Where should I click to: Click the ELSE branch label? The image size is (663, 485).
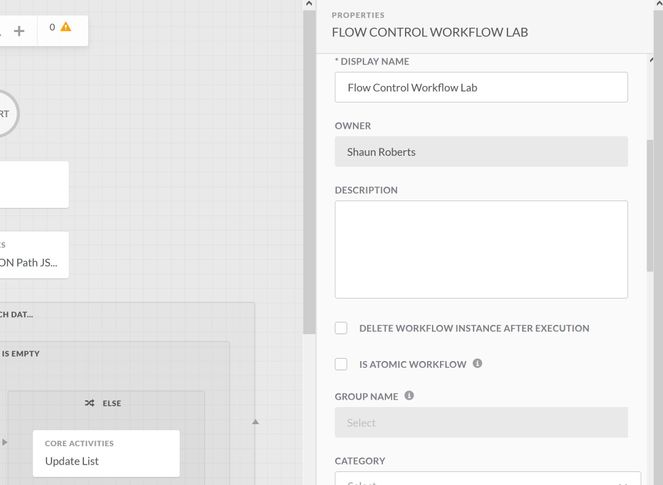(112, 403)
